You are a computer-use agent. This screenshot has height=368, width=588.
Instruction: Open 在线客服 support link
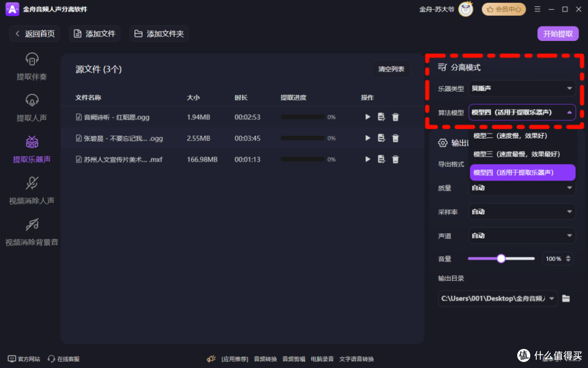pyautogui.click(x=64, y=359)
